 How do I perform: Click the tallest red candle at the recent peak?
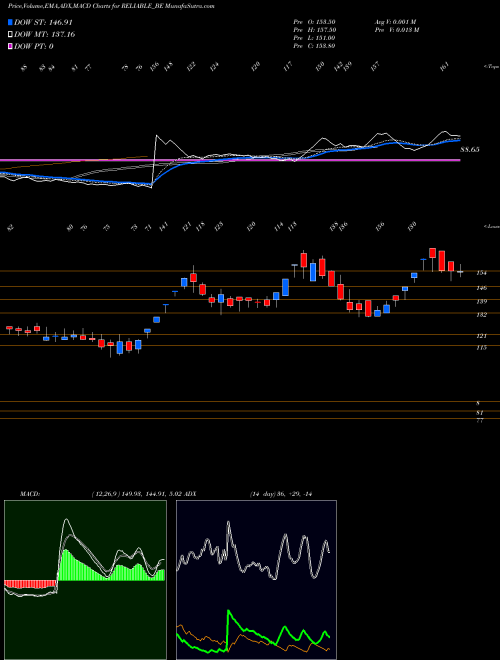point(441,261)
